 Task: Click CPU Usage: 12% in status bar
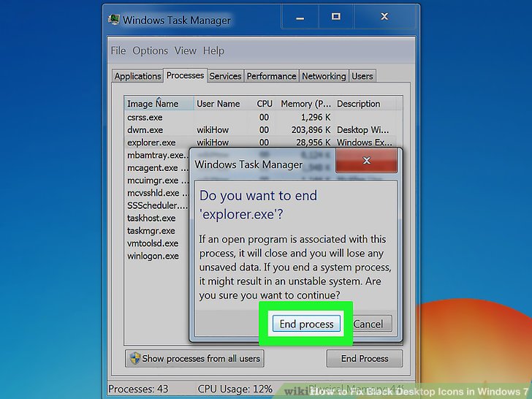[235, 389]
